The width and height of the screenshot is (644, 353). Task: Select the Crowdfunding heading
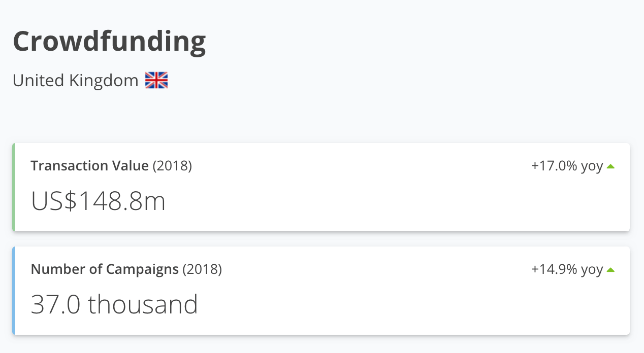[109, 43]
